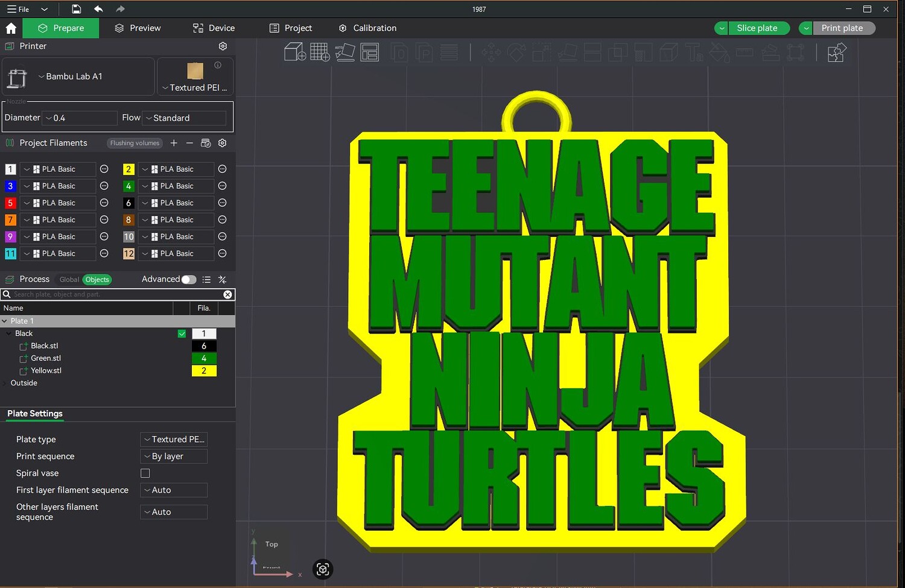Select Black.stl in the object list

point(45,346)
